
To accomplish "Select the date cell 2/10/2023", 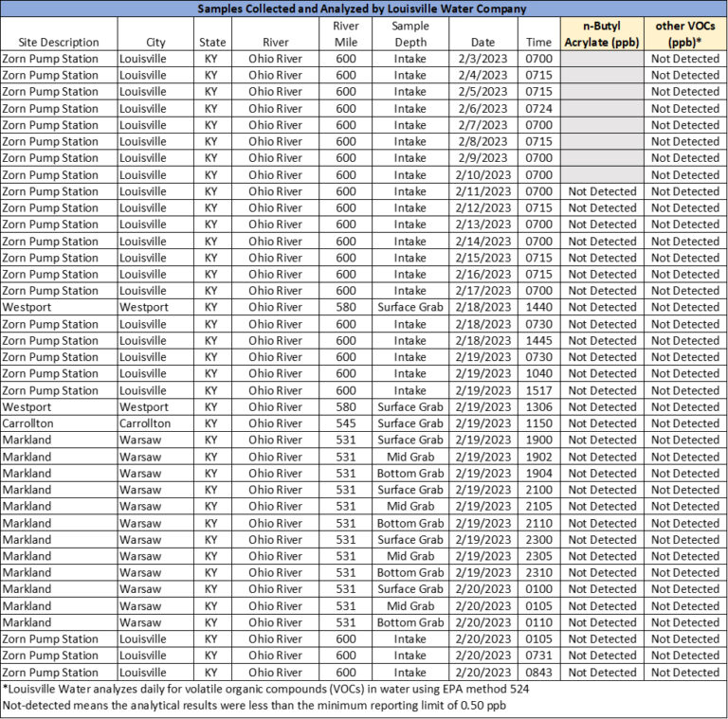I will pyautogui.click(x=483, y=175).
